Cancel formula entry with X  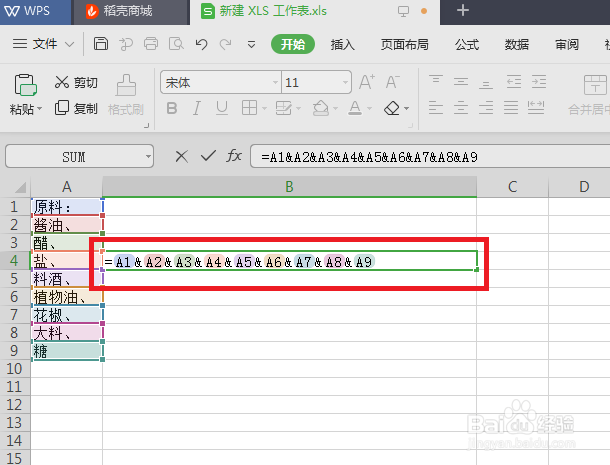(x=182, y=157)
